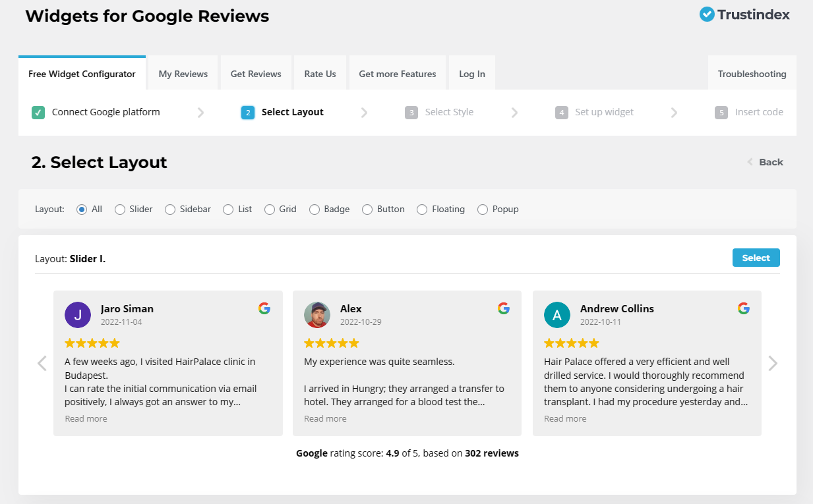
Task: Open Read more on Andrew Collins's review
Action: (x=565, y=418)
